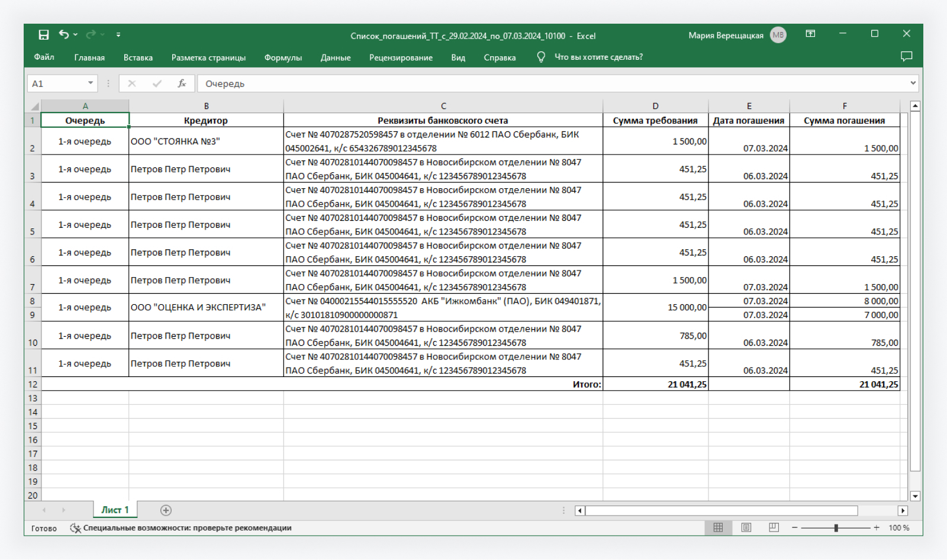Switch to the Главная ribbon tab
Image resolution: width=947 pixels, height=560 pixels.
[89, 57]
